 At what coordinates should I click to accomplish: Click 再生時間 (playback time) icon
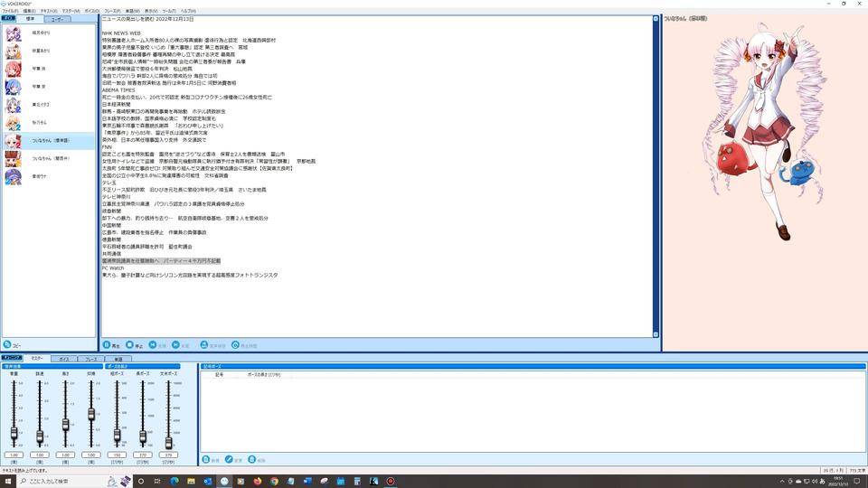(235, 344)
